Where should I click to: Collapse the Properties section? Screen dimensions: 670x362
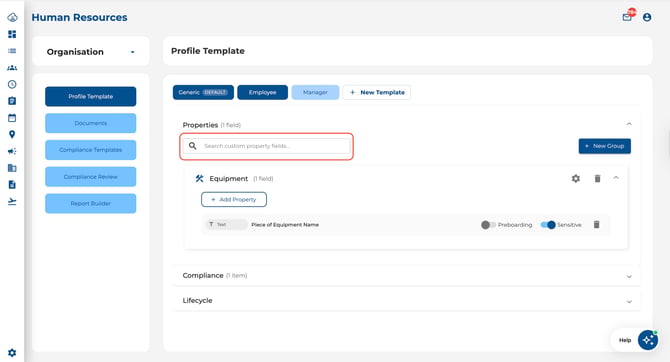(x=629, y=124)
